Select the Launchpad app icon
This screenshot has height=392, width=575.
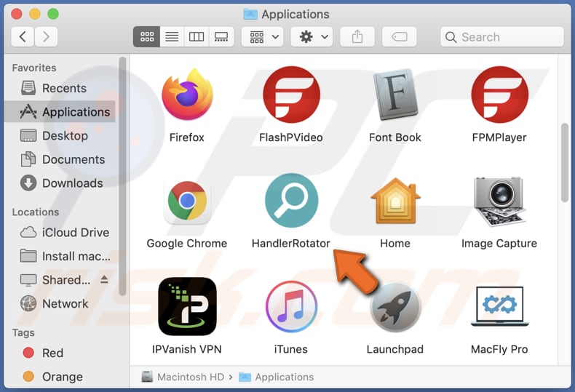tap(395, 307)
